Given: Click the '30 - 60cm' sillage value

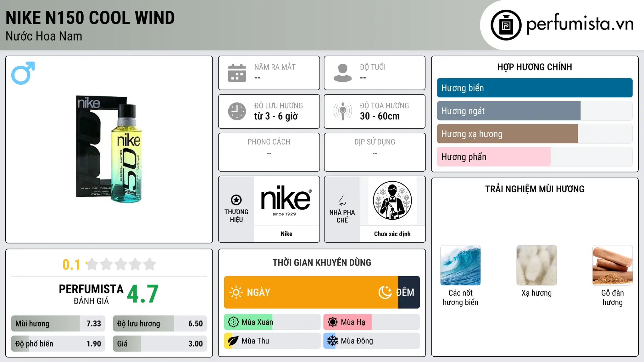Looking at the screenshot, I should pos(380,116).
